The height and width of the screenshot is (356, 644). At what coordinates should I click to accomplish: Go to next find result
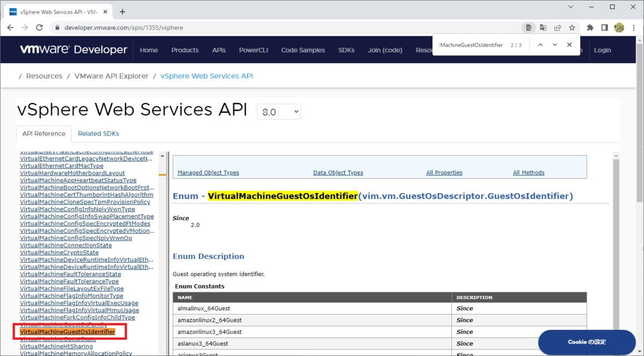tap(555, 45)
